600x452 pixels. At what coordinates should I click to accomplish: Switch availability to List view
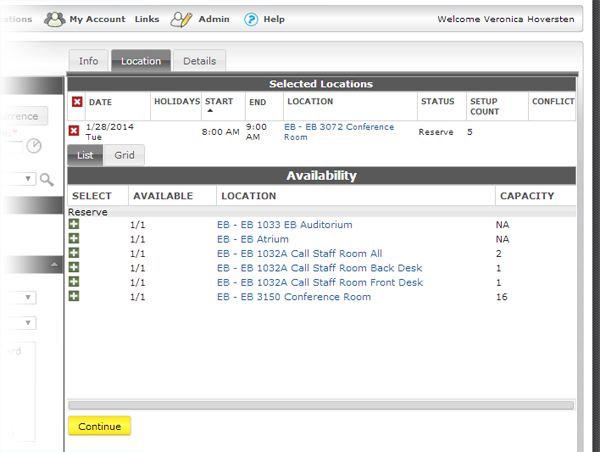point(85,155)
